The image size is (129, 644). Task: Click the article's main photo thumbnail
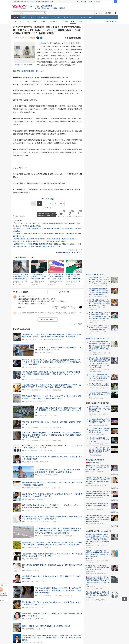coord(24,52)
